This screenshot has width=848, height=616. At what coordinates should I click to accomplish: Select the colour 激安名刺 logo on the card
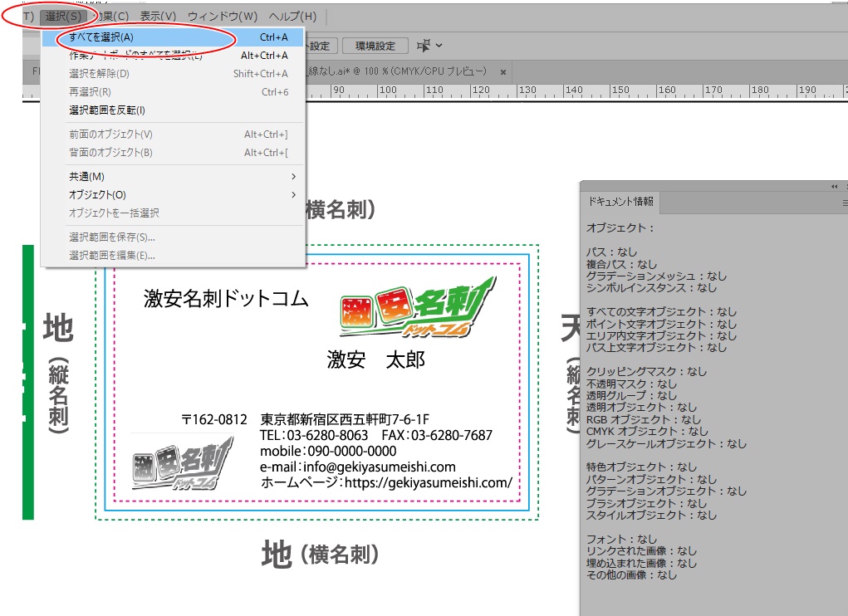(x=418, y=307)
